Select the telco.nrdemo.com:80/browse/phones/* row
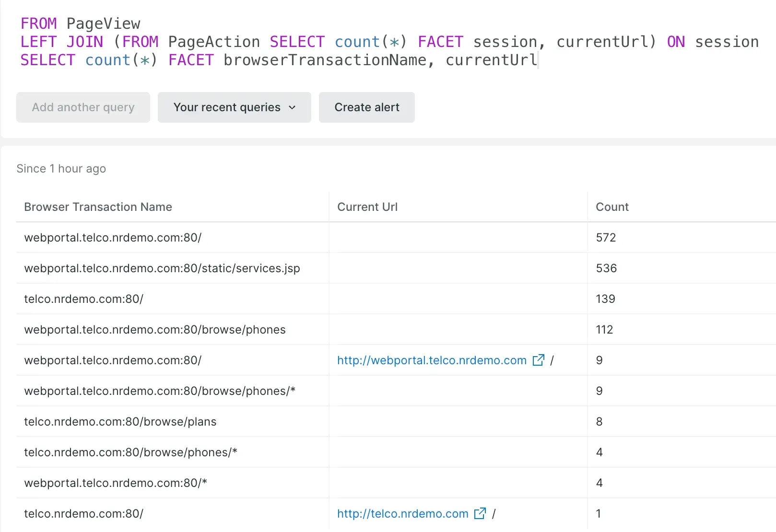The image size is (776, 532). click(130, 452)
